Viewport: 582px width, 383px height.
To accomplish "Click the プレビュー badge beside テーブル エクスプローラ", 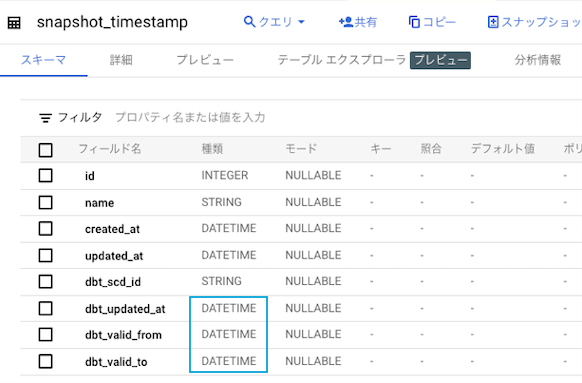I will [x=440, y=60].
